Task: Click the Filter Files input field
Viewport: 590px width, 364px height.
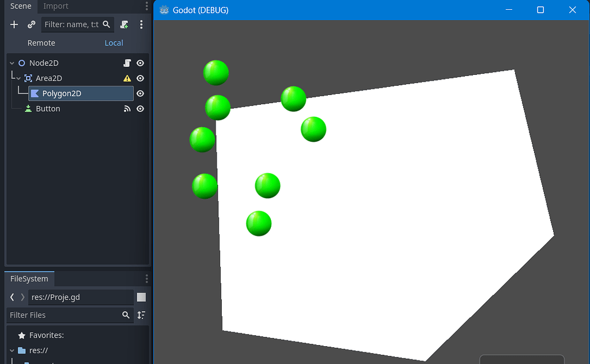Action: pos(63,315)
